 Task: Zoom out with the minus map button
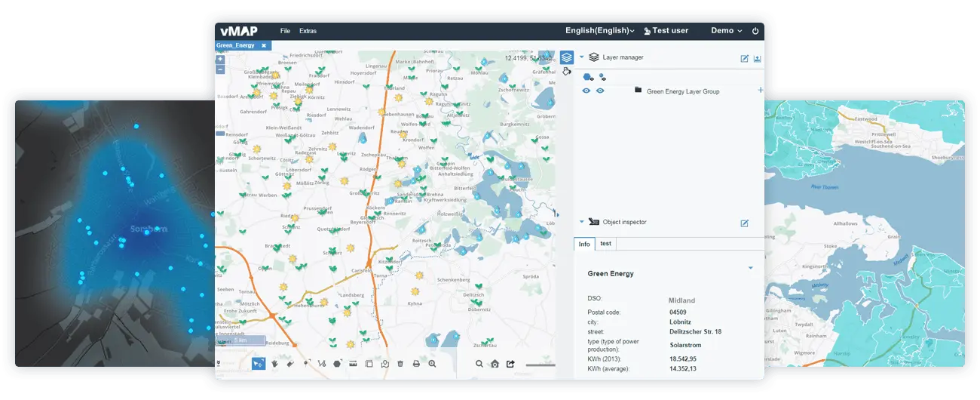tap(220, 69)
